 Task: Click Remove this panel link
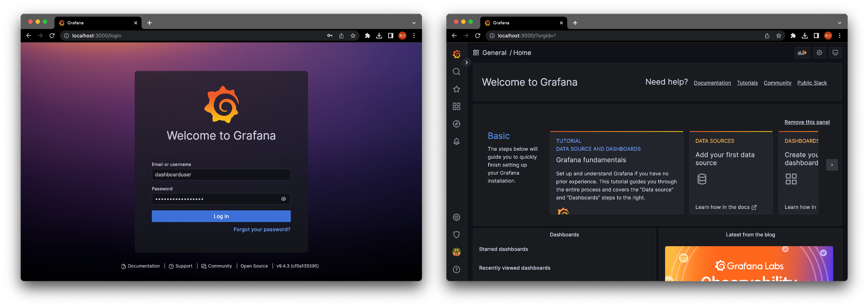point(807,122)
